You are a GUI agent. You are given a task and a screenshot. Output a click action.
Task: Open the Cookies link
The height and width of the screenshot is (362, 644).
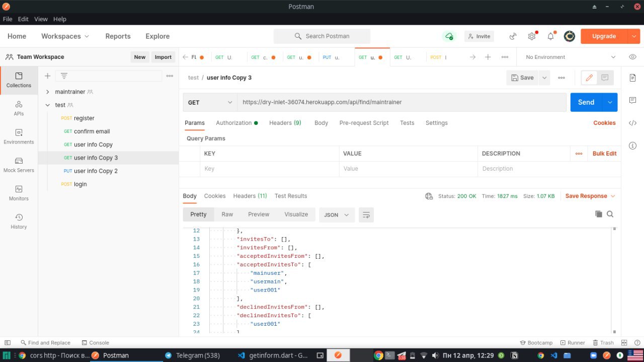click(x=604, y=123)
